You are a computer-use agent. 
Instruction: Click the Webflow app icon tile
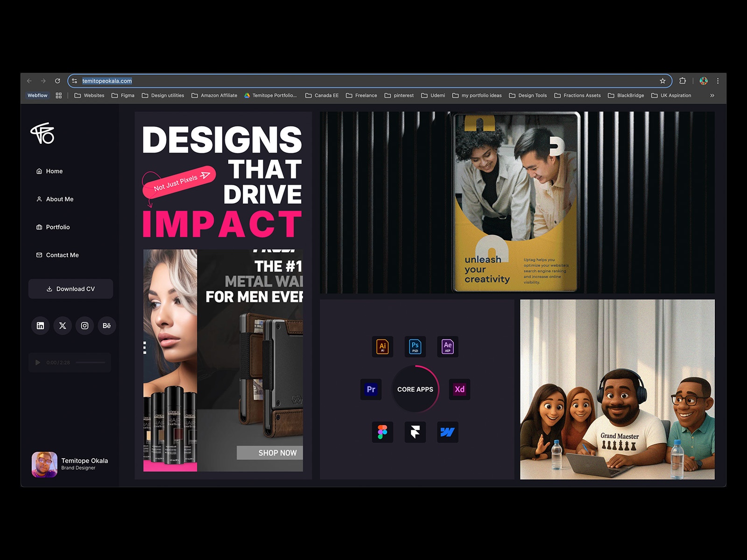[x=448, y=432]
